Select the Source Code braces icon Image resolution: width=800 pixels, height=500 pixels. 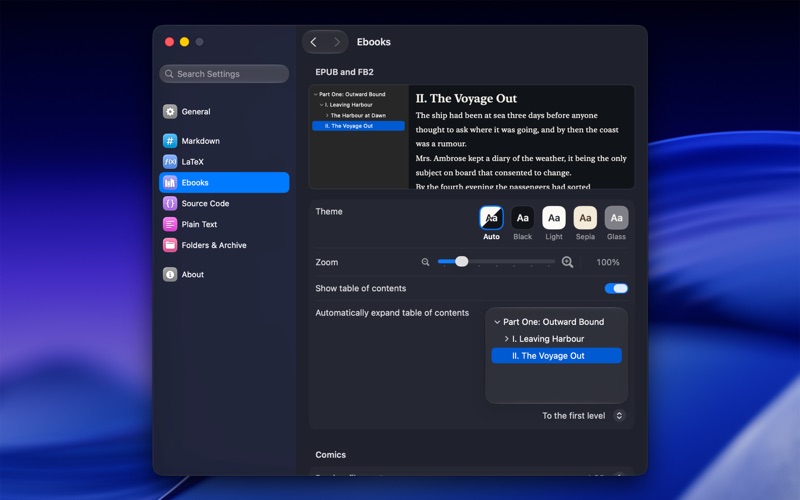170,204
